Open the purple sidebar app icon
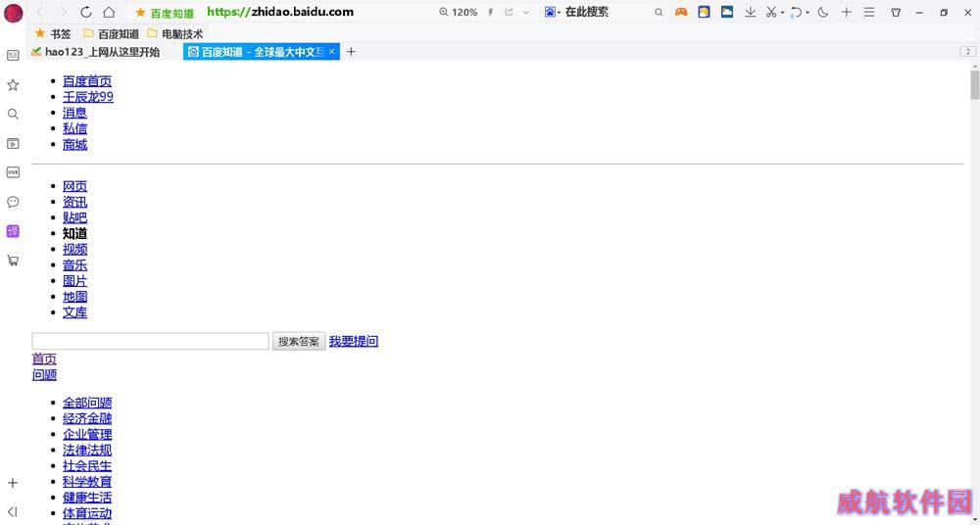This screenshot has width=980, height=525. pyautogui.click(x=13, y=231)
